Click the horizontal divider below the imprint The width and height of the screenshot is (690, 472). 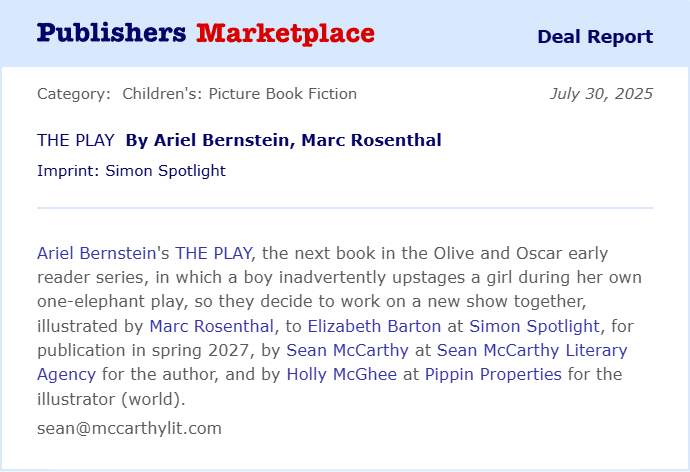pyautogui.click(x=345, y=208)
